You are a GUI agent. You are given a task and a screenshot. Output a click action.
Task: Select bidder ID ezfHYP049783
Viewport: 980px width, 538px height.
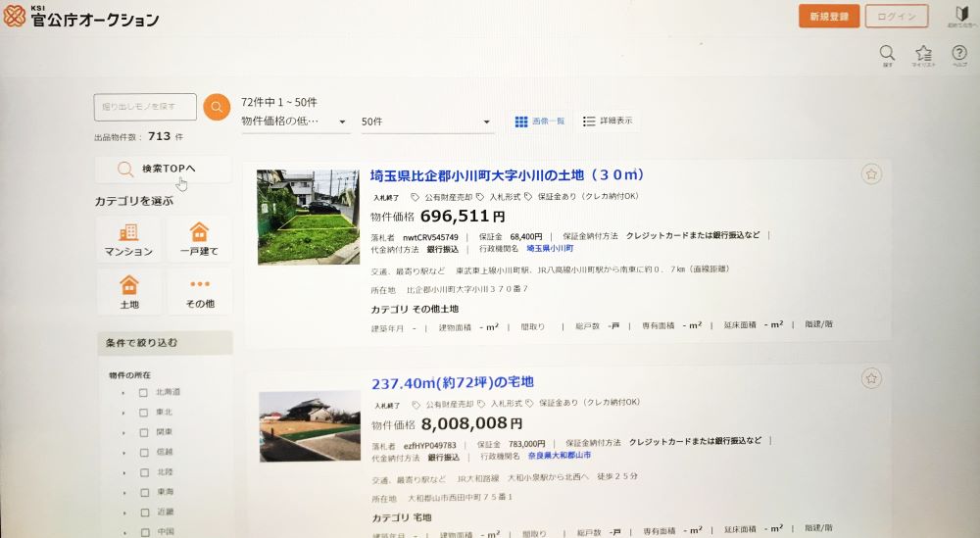coord(430,446)
